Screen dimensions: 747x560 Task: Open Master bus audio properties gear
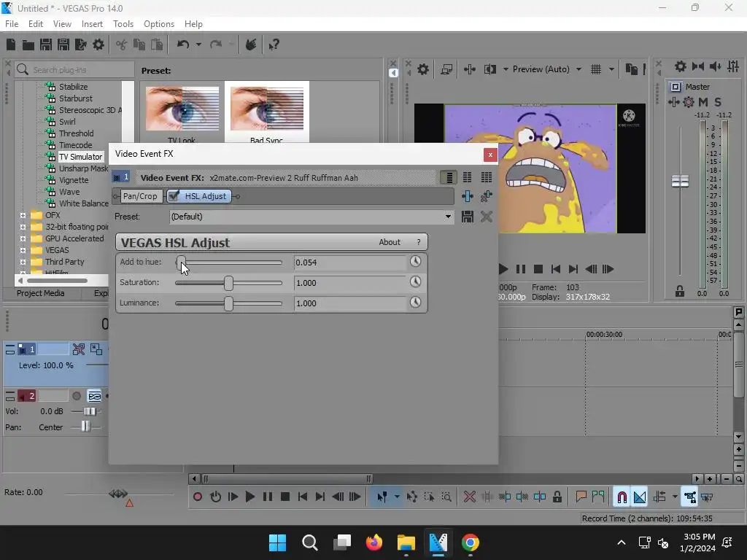681,66
